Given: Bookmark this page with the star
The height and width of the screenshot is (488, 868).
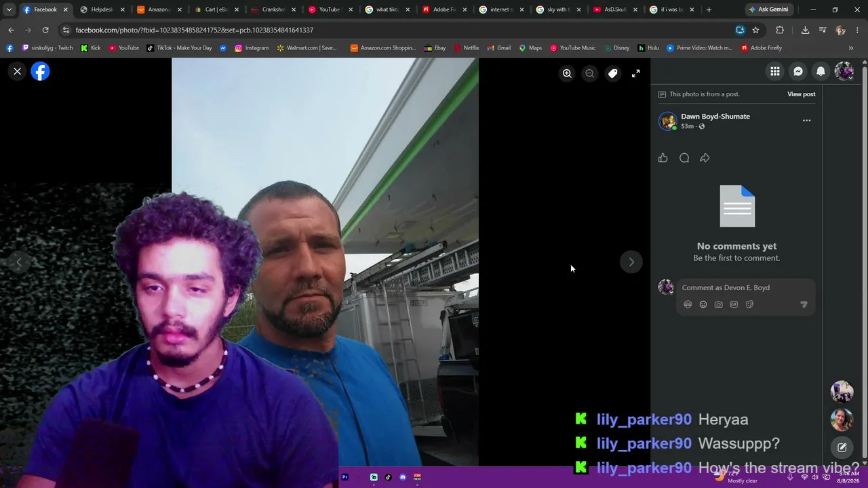Looking at the screenshot, I should (755, 30).
